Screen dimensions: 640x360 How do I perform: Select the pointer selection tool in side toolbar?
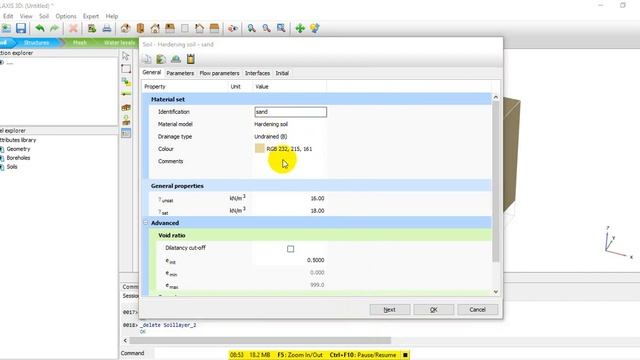pos(126,56)
